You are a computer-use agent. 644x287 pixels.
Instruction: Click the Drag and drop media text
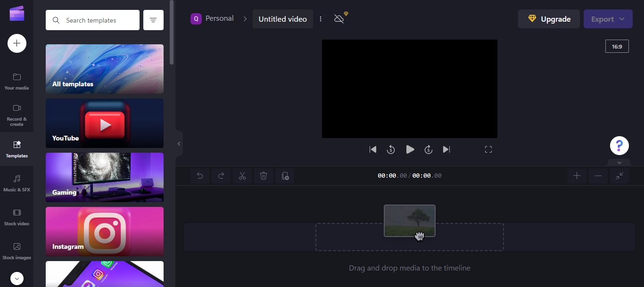(410, 268)
